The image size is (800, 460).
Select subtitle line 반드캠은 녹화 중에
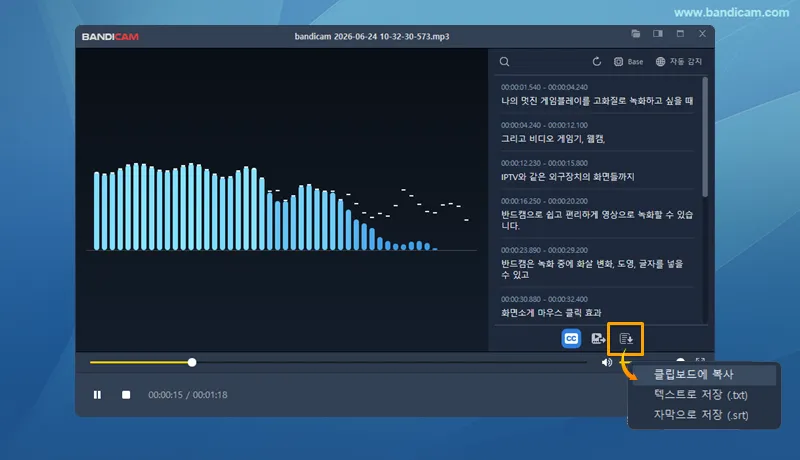pos(592,269)
